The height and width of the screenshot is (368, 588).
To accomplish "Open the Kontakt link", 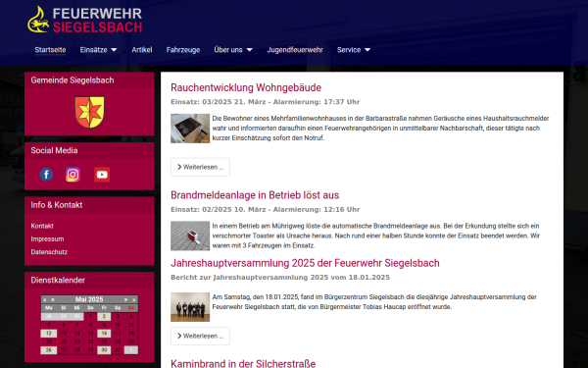I will (x=42, y=226).
